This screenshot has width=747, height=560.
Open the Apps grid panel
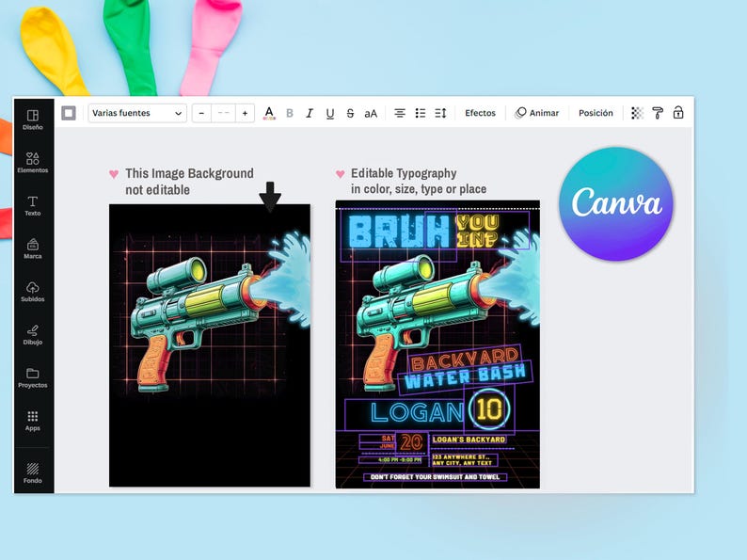coord(32,421)
